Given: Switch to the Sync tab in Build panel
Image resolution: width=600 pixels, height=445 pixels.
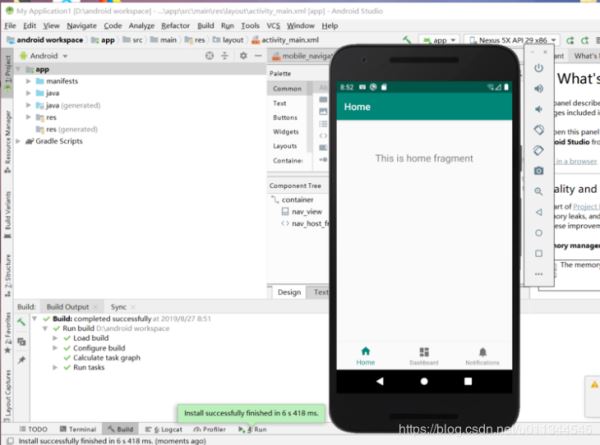Looking at the screenshot, I should click(118, 306).
